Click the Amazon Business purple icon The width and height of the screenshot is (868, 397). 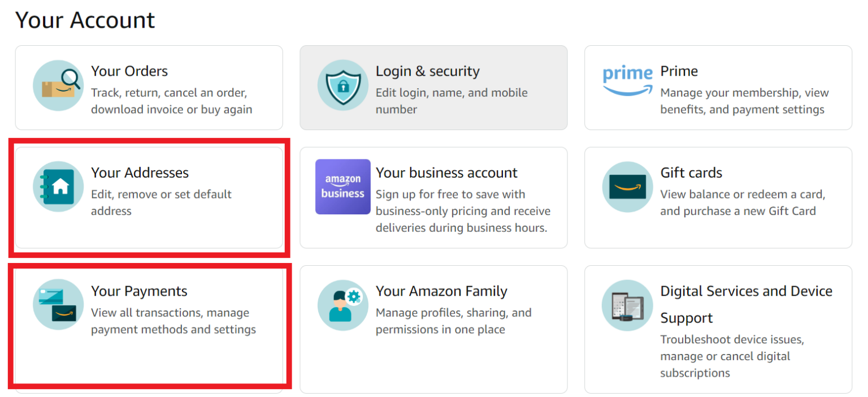tap(343, 187)
